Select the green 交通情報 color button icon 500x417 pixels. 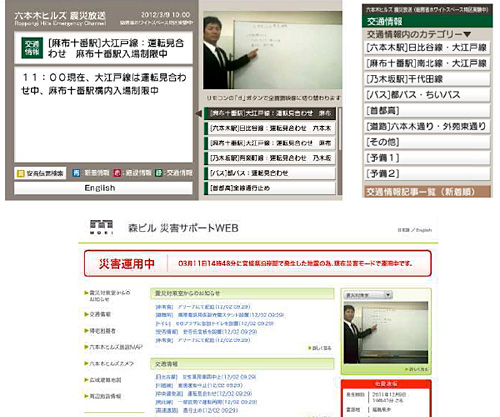tap(159, 173)
